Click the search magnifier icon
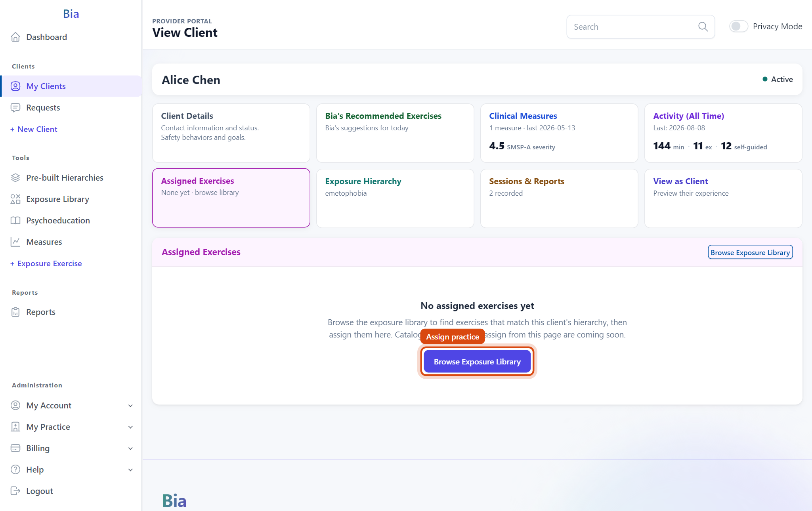This screenshot has height=511, width=812. 703,27
